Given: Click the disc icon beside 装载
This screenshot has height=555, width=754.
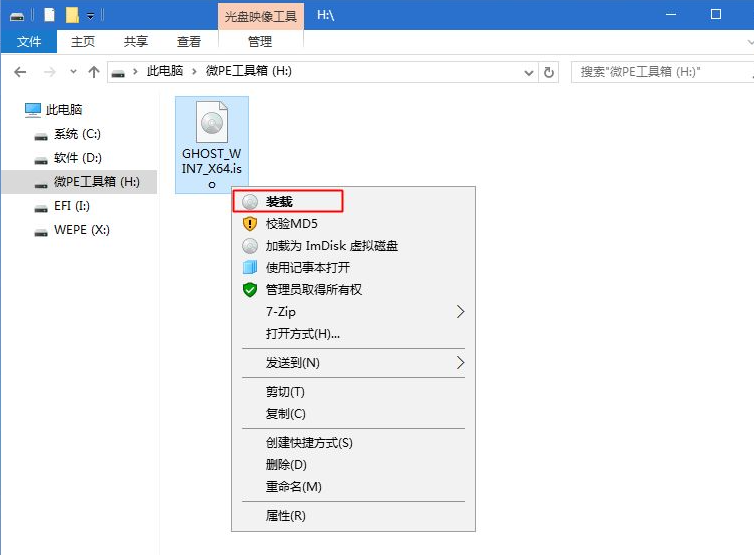Looking at the screenshot, I should coord(250,202).
